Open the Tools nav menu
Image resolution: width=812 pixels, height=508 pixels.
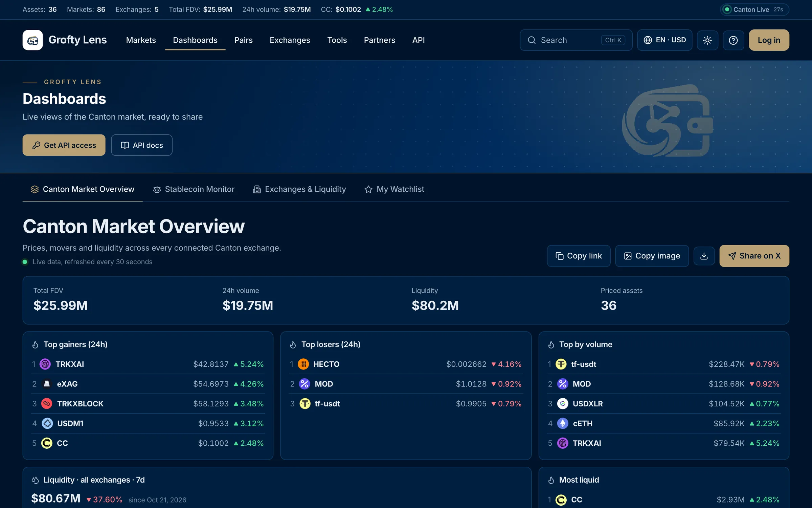pyautogui.click(x=337, y=40)
